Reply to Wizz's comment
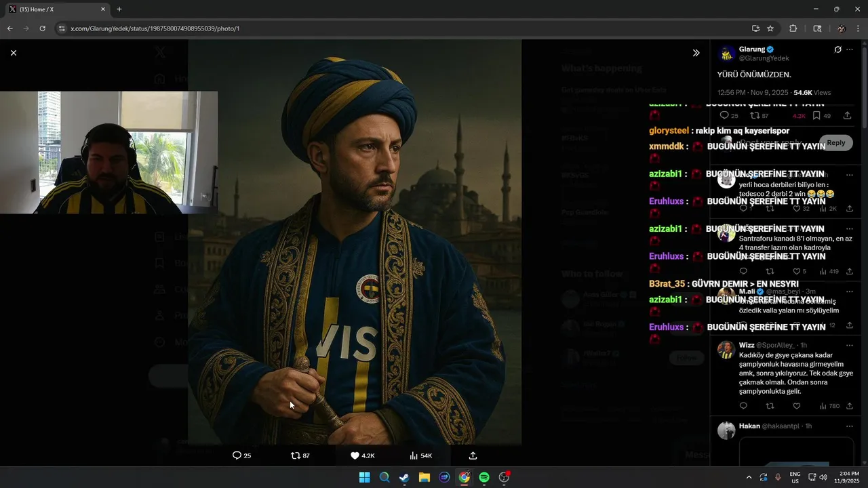 (x=743, y=406)
